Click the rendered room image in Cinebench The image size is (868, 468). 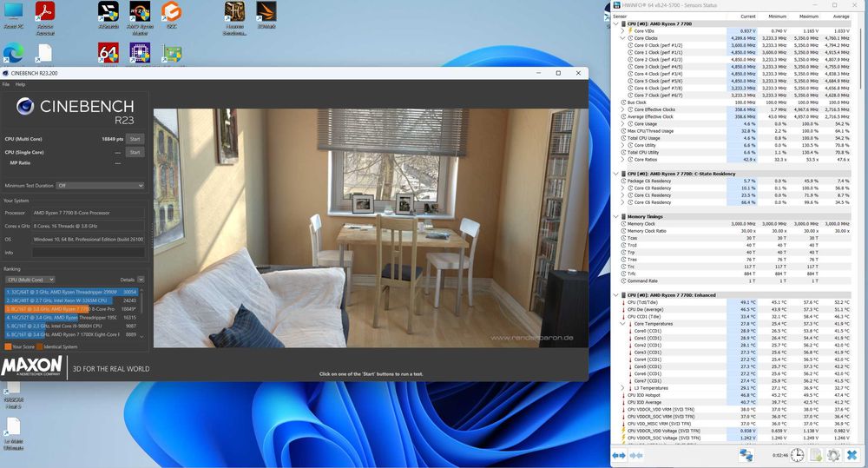coord(371,228)
